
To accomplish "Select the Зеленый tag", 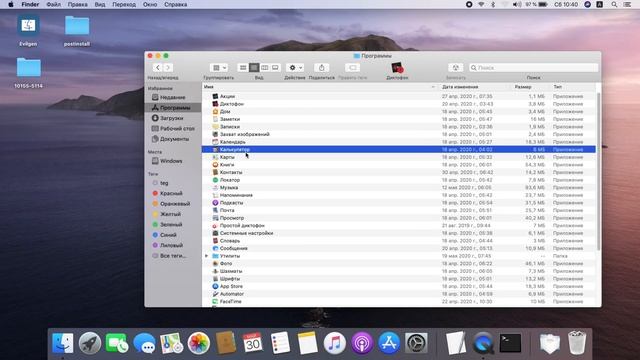I will 172,224.
